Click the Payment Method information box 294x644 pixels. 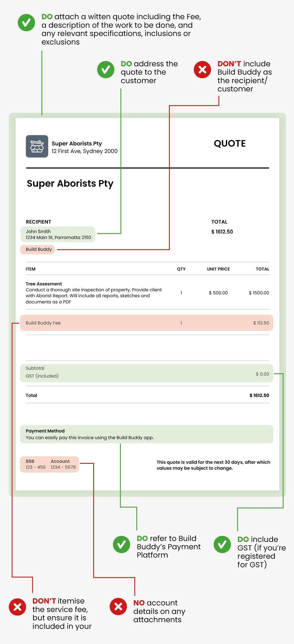click(x=147, y=434)
